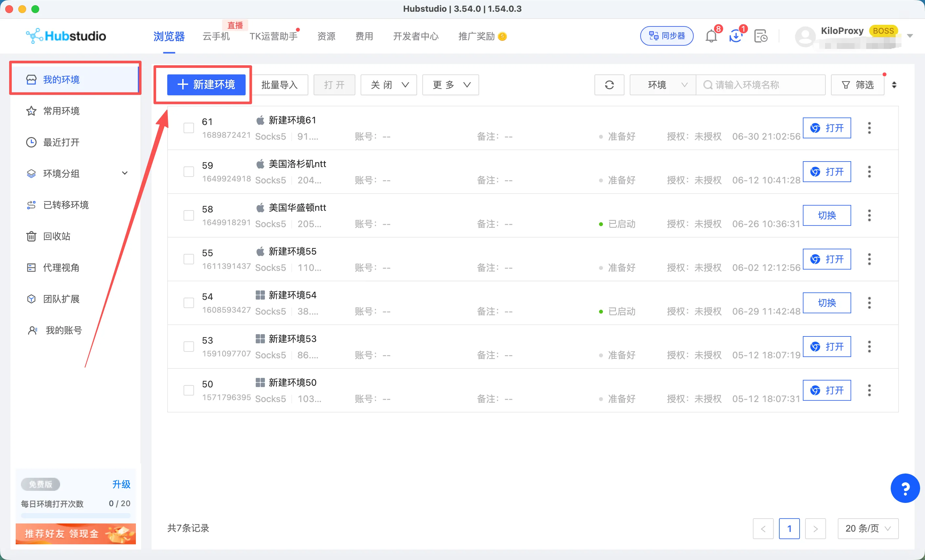The height and width of the screenshot is (560, 925).
Task: Check the box for environment 55
Action: (x=188, y=259)
